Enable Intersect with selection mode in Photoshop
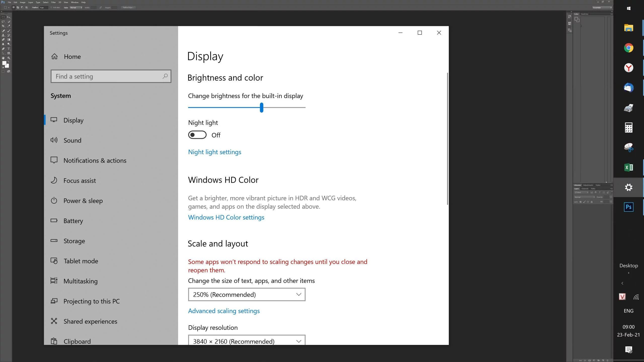Screen dimensions: 644x362 (x=26, y=8)
